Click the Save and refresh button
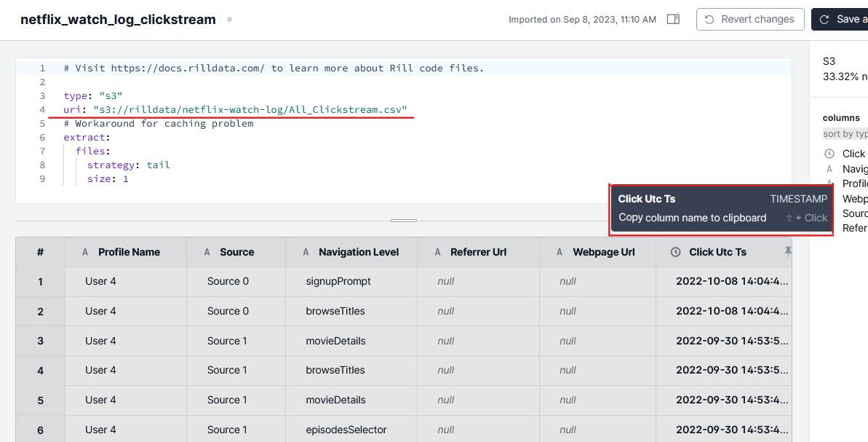The height and width of the screenshot is (442, 868). click(x=840, y=20)
